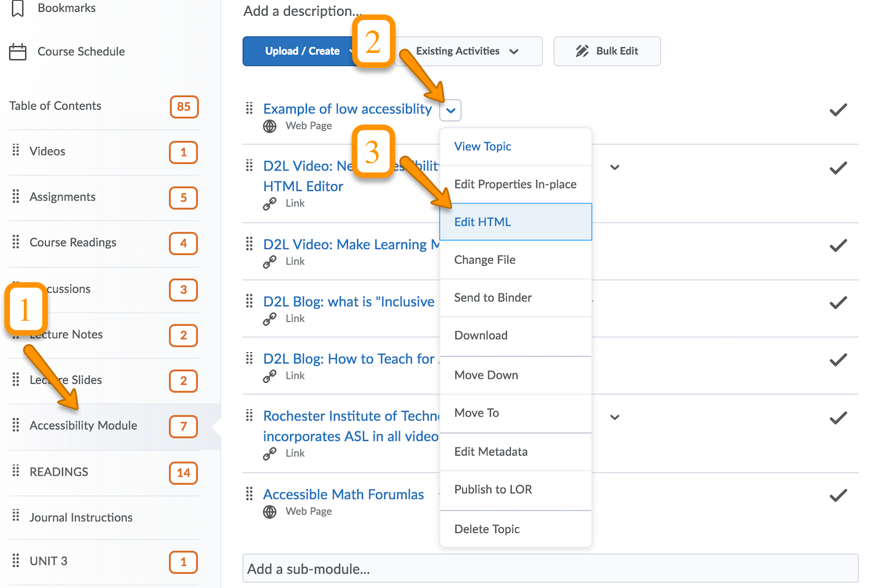Toggle completion checkmark for Example of low accessiblity
871x588 pixels.
click(x=838, y=110)
